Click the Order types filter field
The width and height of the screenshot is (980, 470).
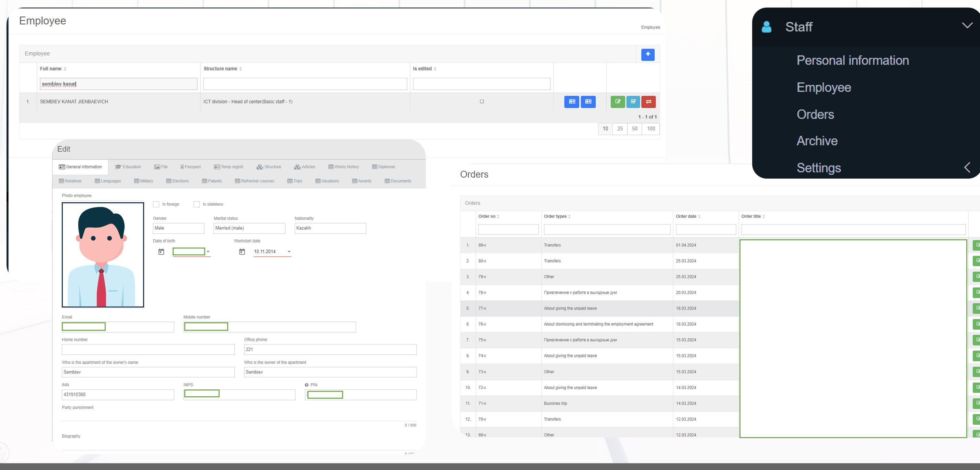(x=607, y=229)
